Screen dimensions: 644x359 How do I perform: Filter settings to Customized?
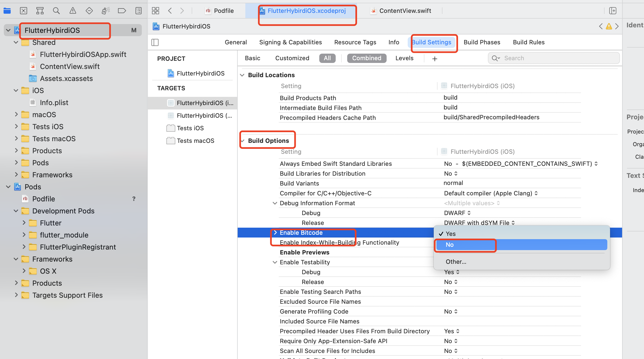[292, 58]
